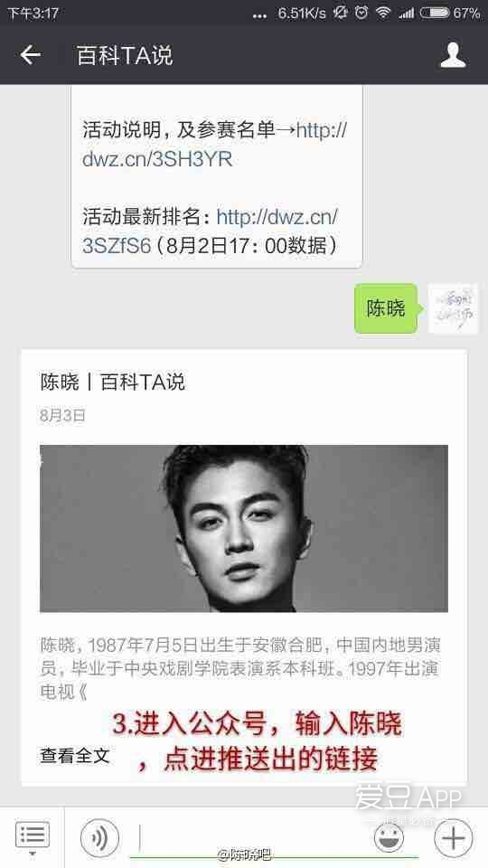
Task: Tap the battery indicator in status bar
Action: 435,13
